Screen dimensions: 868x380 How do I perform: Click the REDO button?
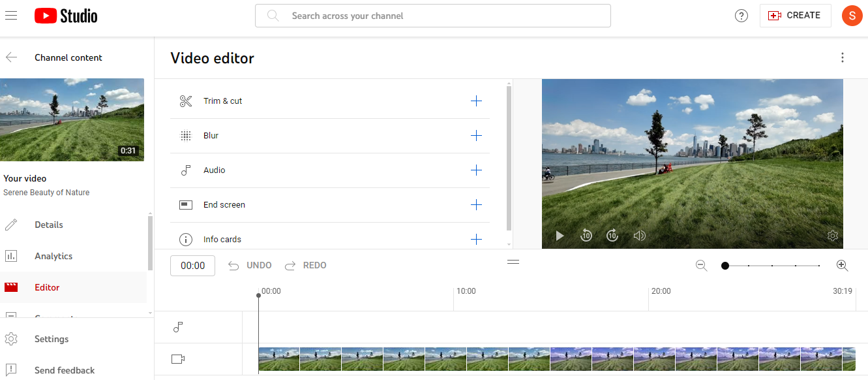tap(306, 266)
